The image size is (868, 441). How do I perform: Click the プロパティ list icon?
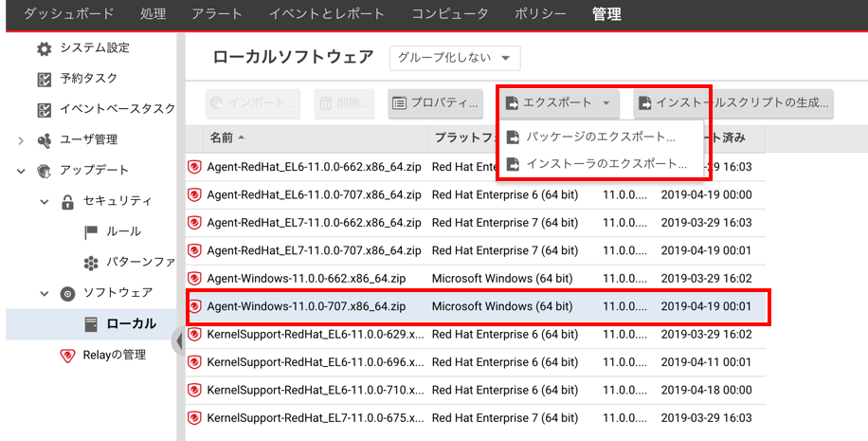point(399,103)
